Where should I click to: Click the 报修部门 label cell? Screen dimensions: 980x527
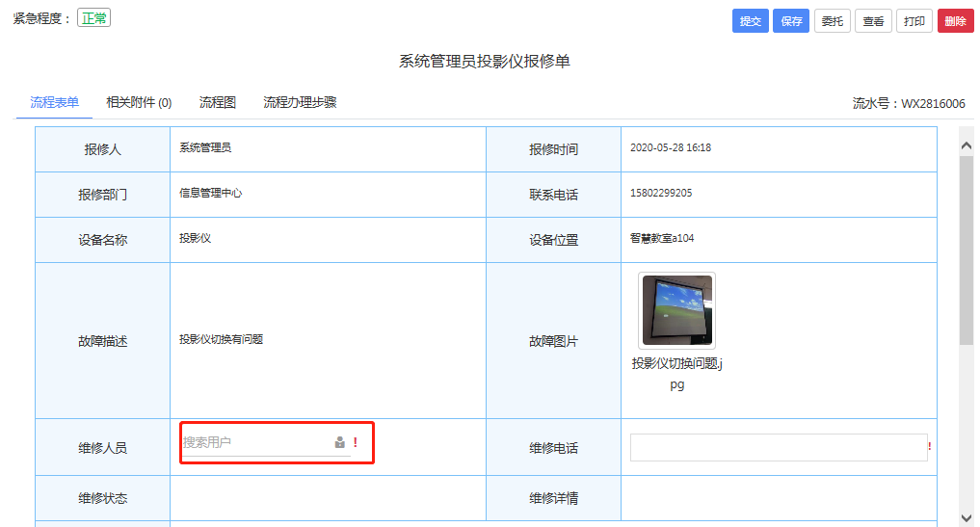102,195
